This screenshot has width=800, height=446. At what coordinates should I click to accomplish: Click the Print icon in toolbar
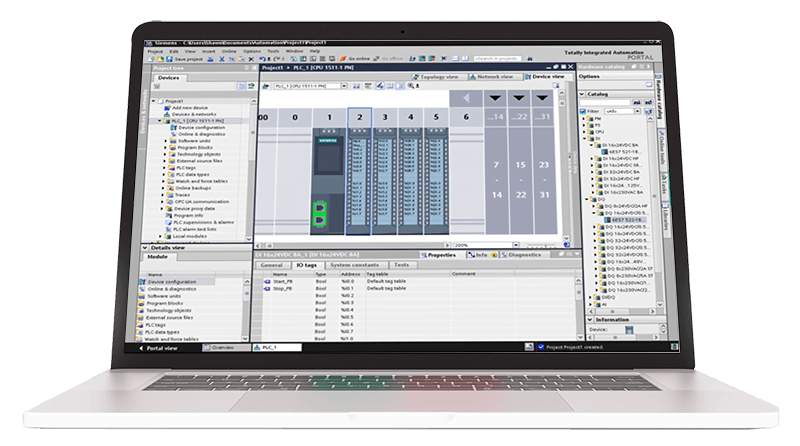(x=210, y=59)
